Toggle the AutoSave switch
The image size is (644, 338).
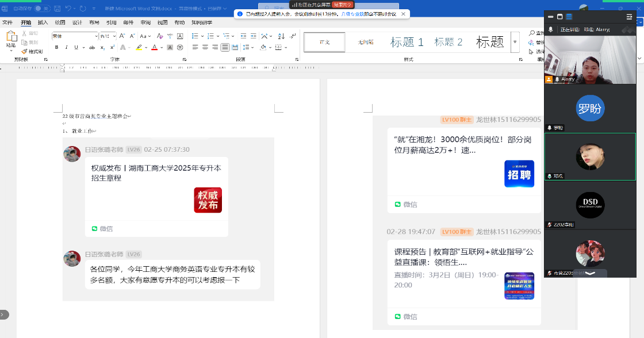tap(42, 9)
